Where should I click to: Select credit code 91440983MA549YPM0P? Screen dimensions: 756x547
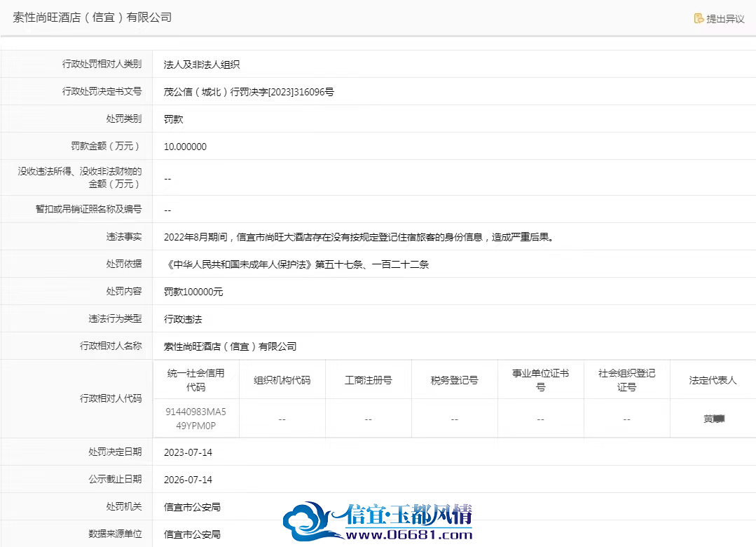click(195, 419)
